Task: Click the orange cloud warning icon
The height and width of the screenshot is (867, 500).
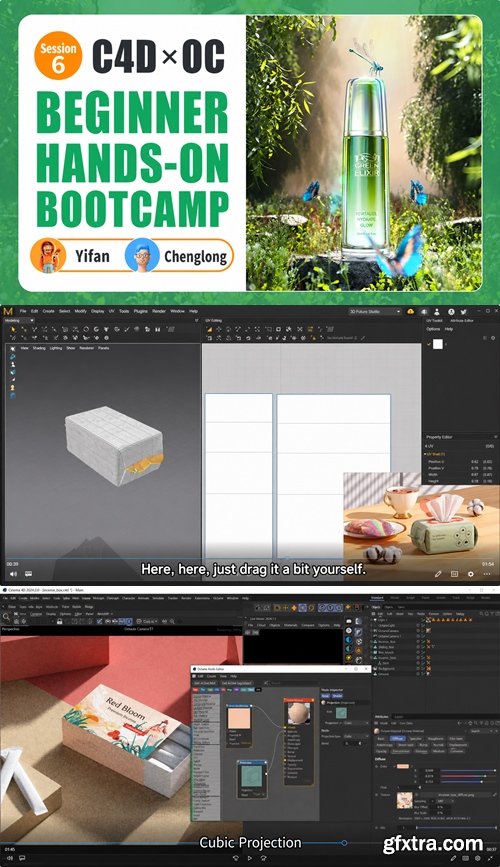Action: (411, 312)
